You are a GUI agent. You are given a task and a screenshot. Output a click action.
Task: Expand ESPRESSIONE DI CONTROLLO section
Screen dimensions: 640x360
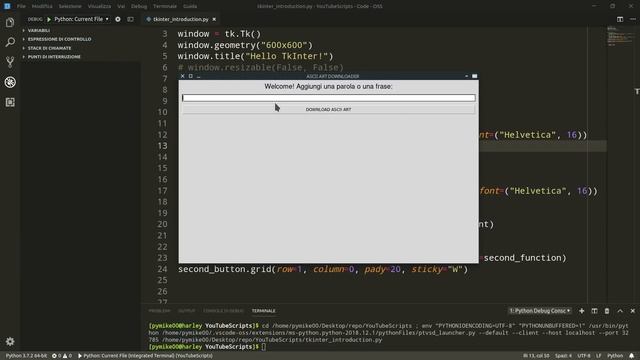[60, 39]
